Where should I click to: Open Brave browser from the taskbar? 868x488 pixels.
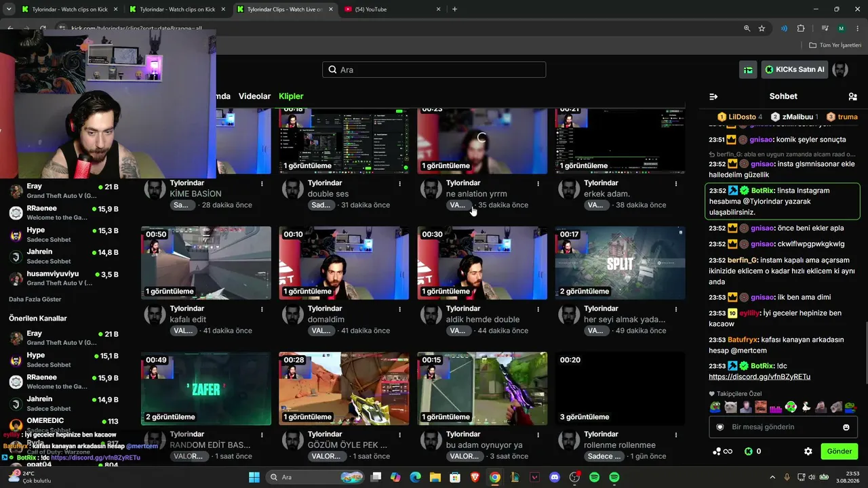point(475,477)
